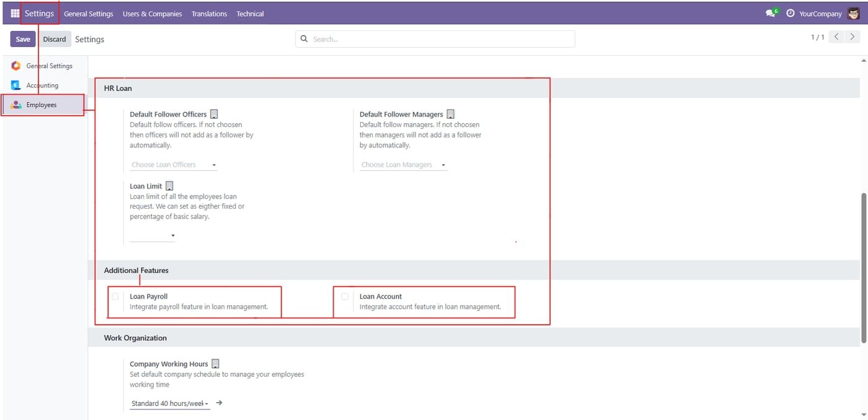Viewport: 868px width, 420px height.
Task: Open the Loan Limit type dropdown
Action: point(153,235)
